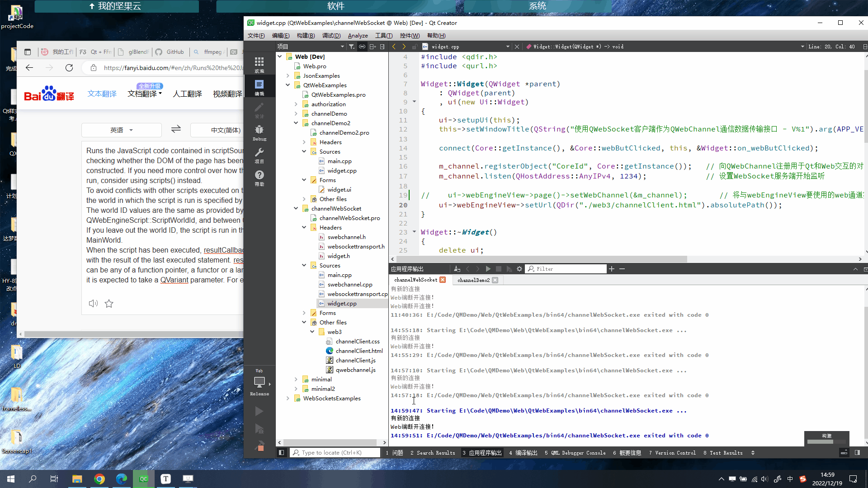This screenshot has width=868, height=488.
Task: Close the channelWebSocket output tab
Action: [443, 280]
